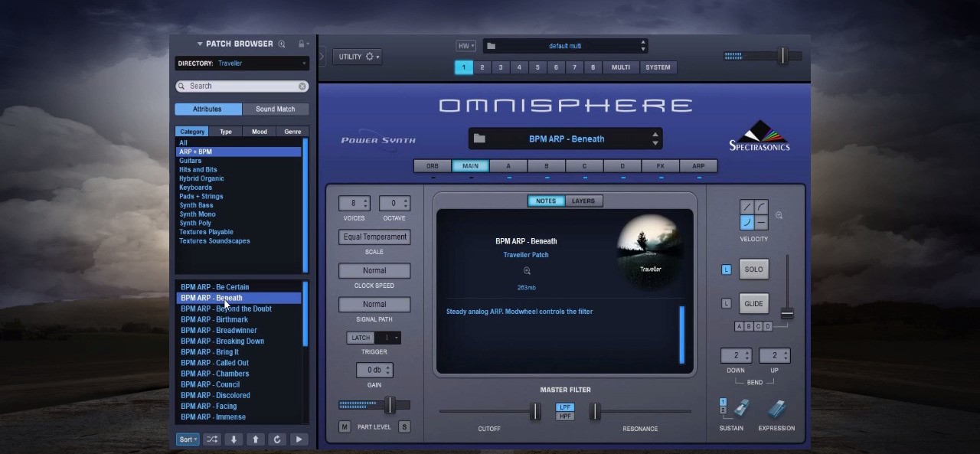980x454 pixels.
Task: Open the trigger mode dropdown beside Latch
Action: (388, 338)
